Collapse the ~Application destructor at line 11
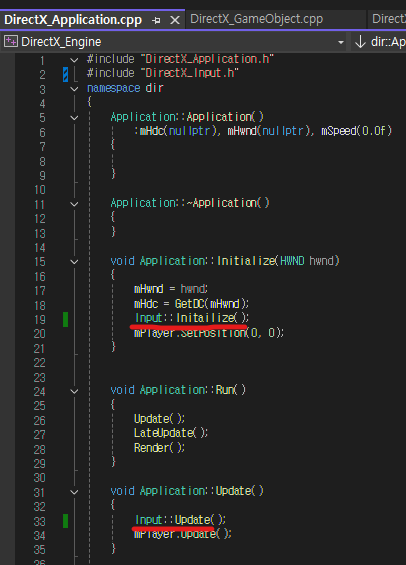The height and width of the screenshot is (565, 406). pyautogui.click(x=74, y=204)
